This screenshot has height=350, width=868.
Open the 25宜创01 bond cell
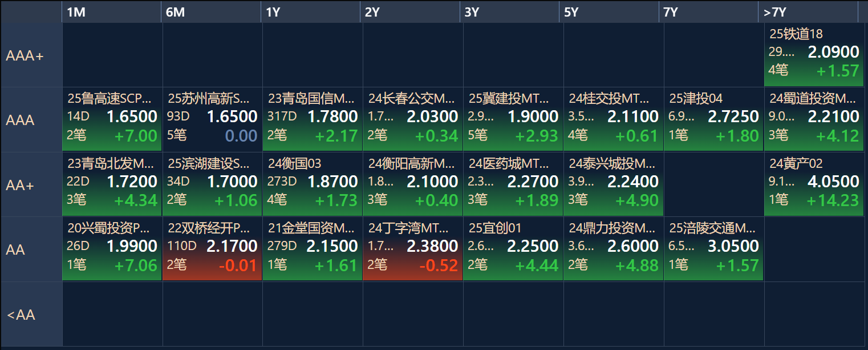[513, 249]
